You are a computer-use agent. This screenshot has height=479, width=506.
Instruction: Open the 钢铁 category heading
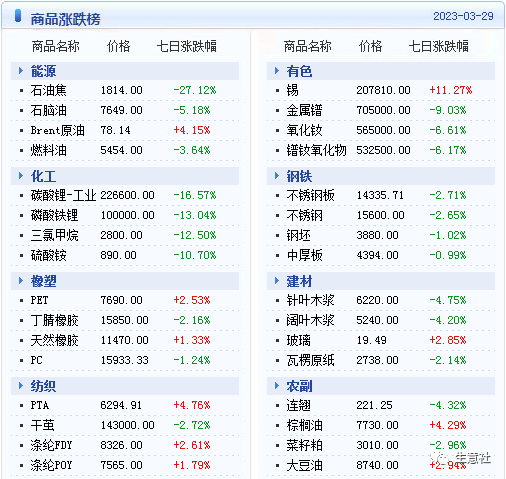click(x=299, y=176)
